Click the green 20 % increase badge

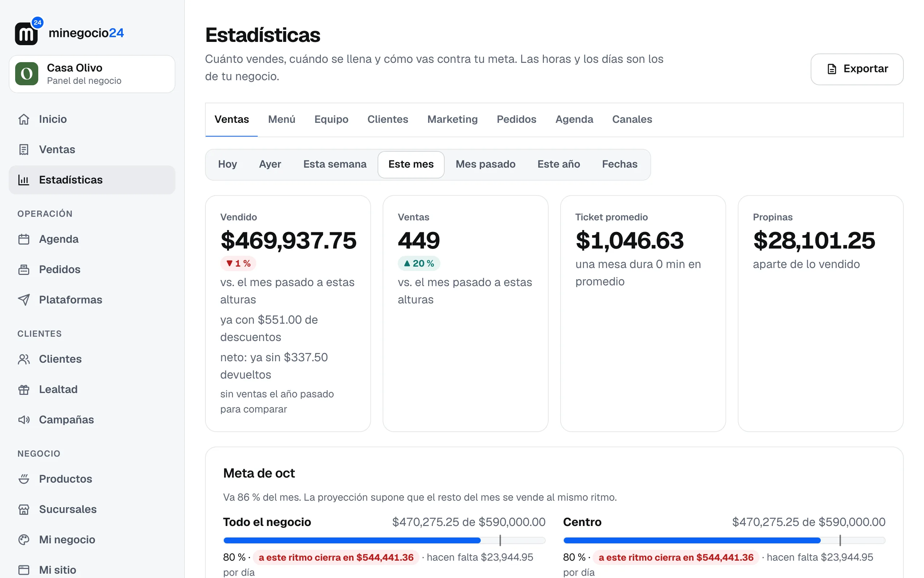[x=419, y=263]
